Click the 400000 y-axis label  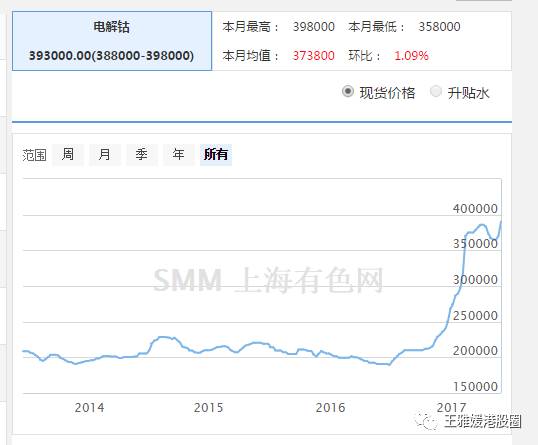pos(475,208)
